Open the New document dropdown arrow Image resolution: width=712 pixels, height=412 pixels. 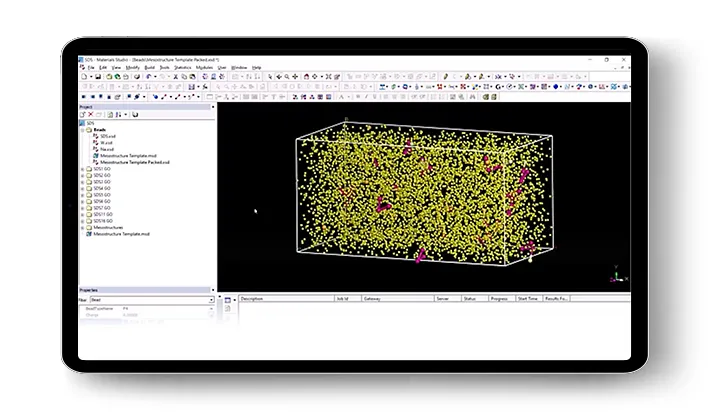[91, 77]
